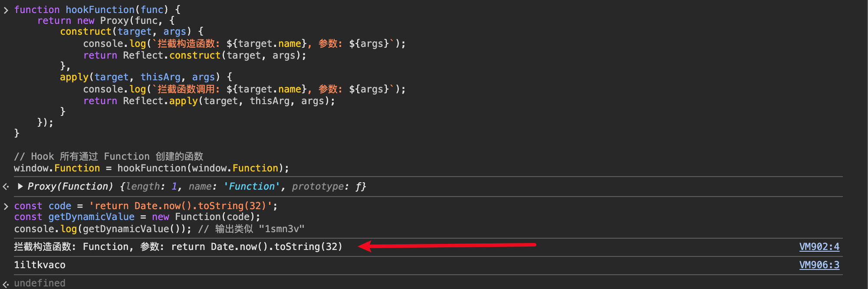
Task: Click the construct(target, args) handler line
Action: point(132,32)
